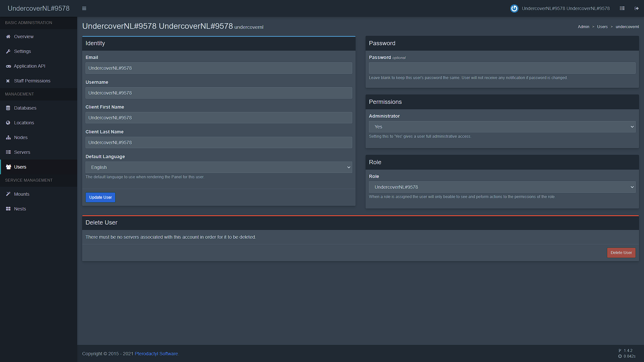Click the Overview home icon
This screenshot has height=362, width=644.
click(8, 37)
